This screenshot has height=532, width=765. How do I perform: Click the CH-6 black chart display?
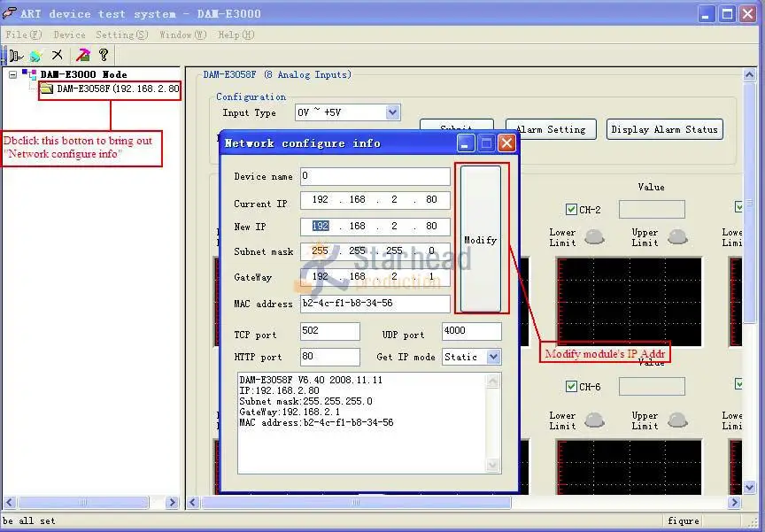coord(629,466)
